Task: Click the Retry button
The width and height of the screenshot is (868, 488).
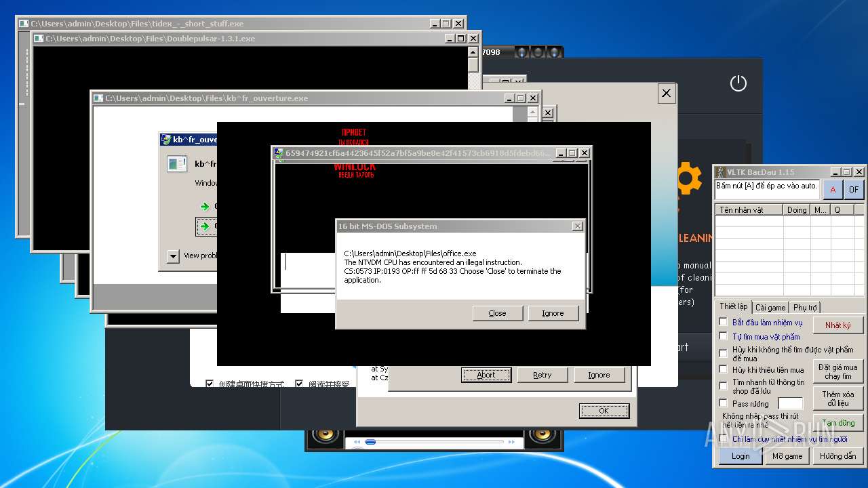Action: (542, 375)
